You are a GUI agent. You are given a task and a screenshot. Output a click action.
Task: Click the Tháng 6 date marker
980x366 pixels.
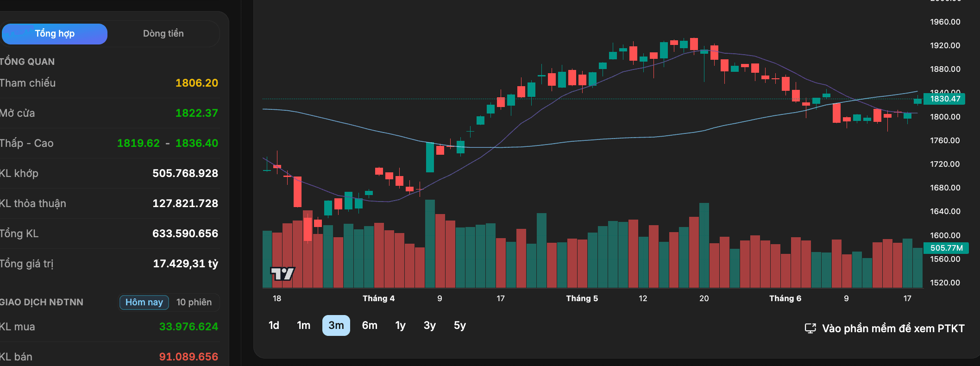[785, 298]
